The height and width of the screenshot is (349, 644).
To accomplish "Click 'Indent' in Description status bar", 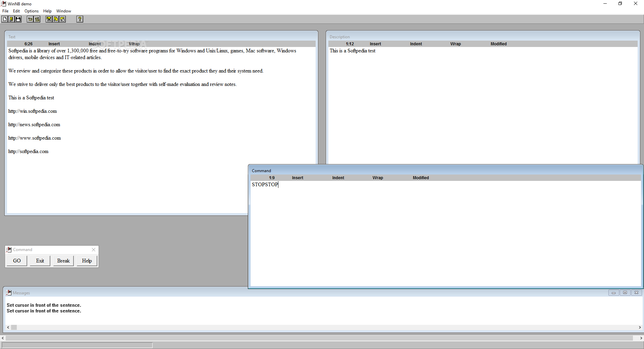I will (x=416, y=44).
